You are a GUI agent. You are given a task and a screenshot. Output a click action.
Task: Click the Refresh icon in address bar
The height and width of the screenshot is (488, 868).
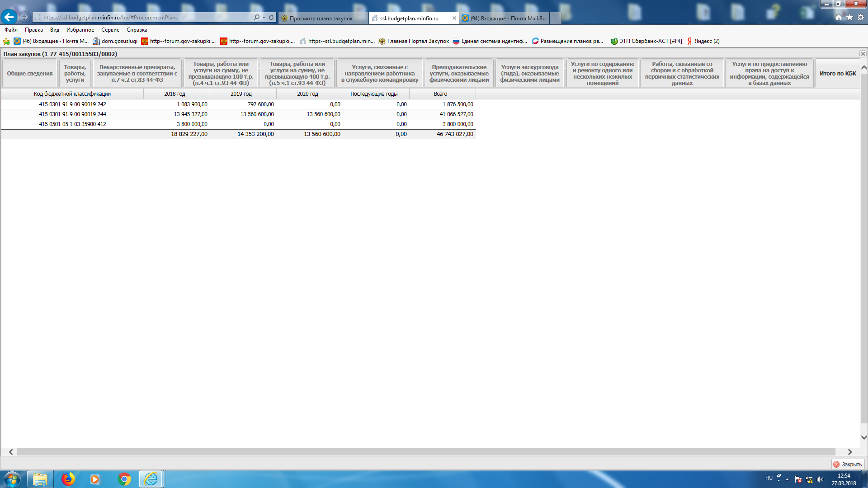coord(271,17)
